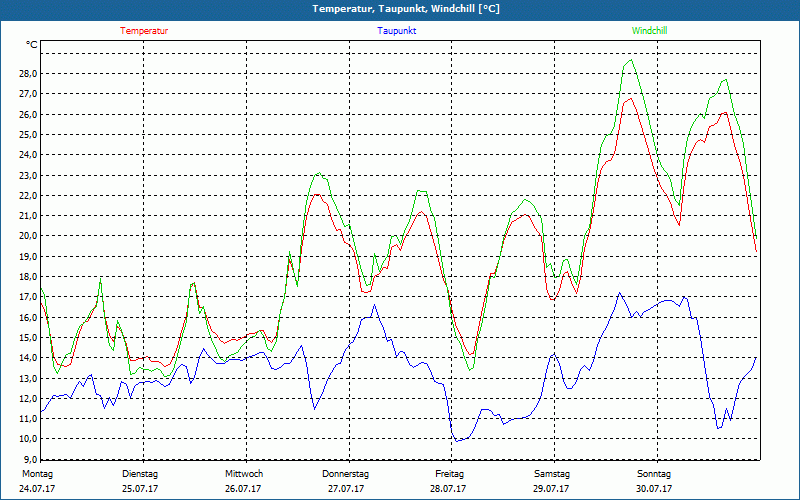Click the 28,0 y-axis tick label

(26, 74)
